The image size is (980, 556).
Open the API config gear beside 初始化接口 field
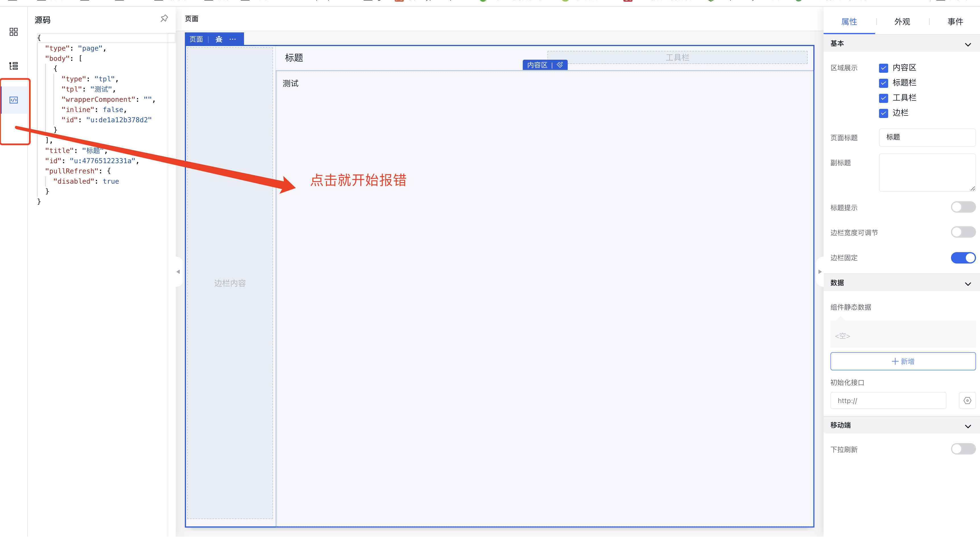click(x=967, y=400)
